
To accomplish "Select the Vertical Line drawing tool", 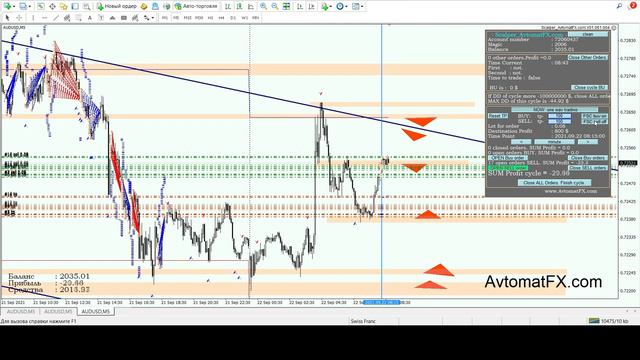I will tap(33, 18).
